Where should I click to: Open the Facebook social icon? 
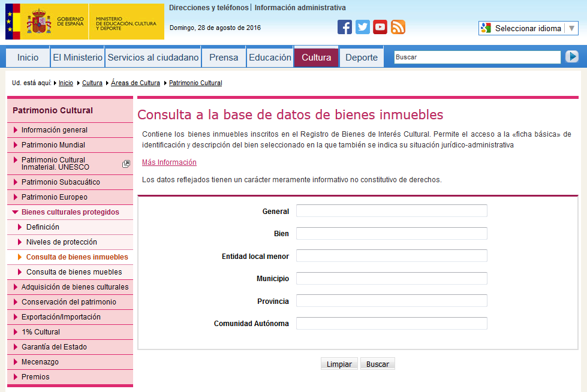click(x=344, y=27)
